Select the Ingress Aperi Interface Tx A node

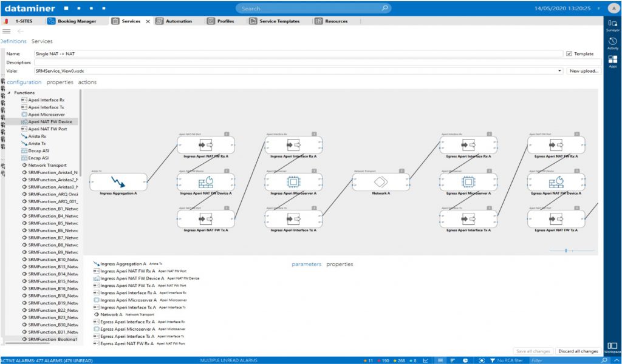point(293,218)
